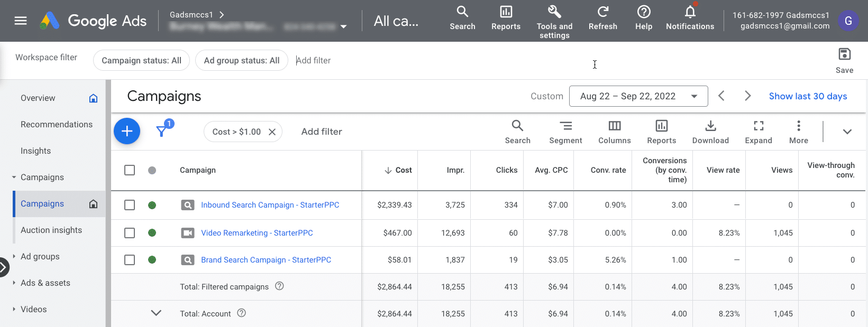Click the status column header dot
Screen dimensions: 868x327
click(152, 170)
